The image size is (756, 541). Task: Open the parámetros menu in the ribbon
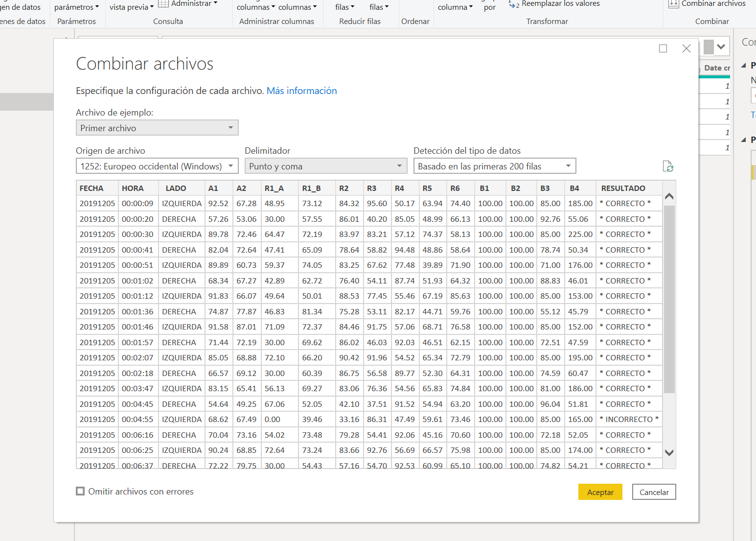[76, 7]
